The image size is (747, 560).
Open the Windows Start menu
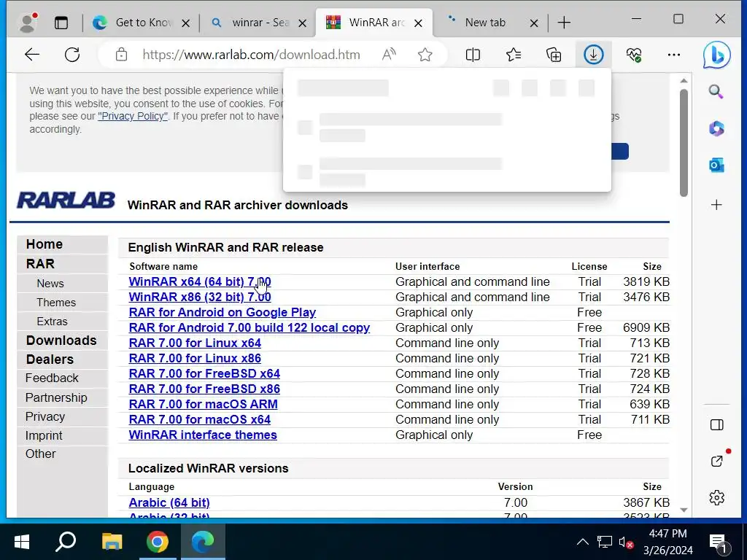click(x=22, y=542)
